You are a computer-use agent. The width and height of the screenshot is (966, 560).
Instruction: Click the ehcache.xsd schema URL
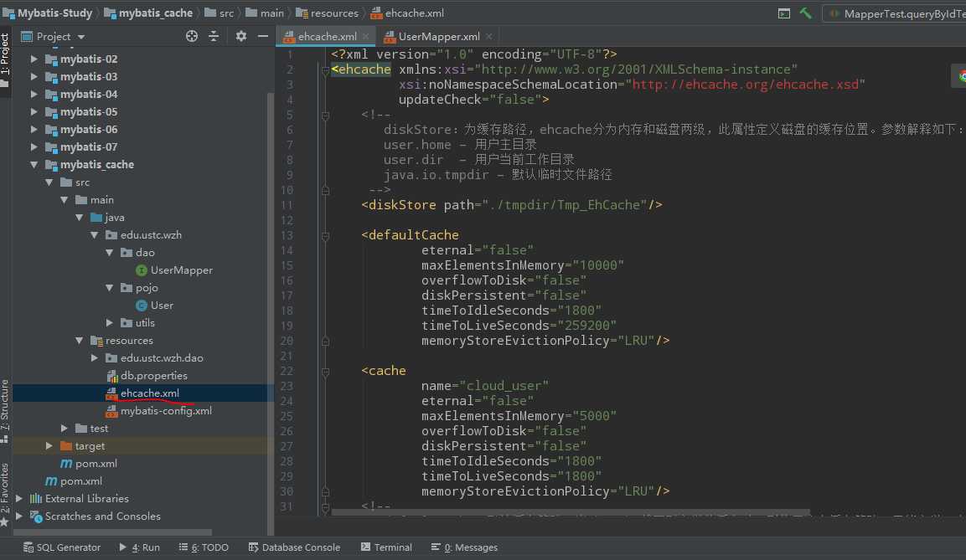click(x=746, y=85)
